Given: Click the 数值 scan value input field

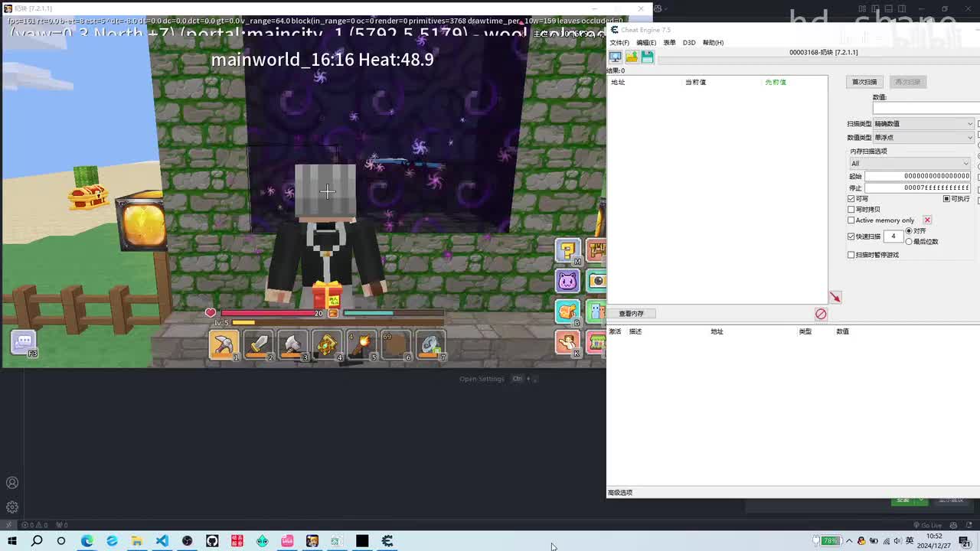Looking at the screenshot, I should [x=926, y=109].
